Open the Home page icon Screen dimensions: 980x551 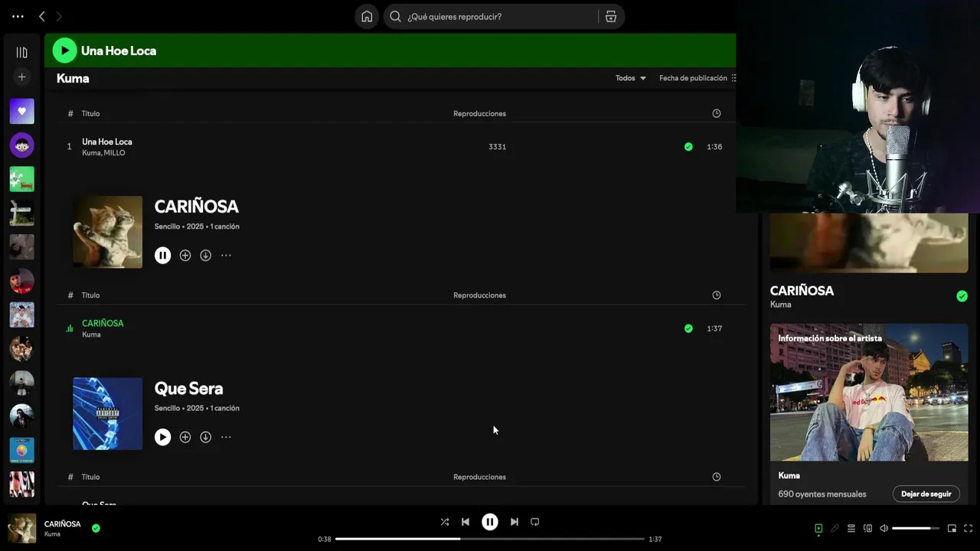tap(367, 17)
